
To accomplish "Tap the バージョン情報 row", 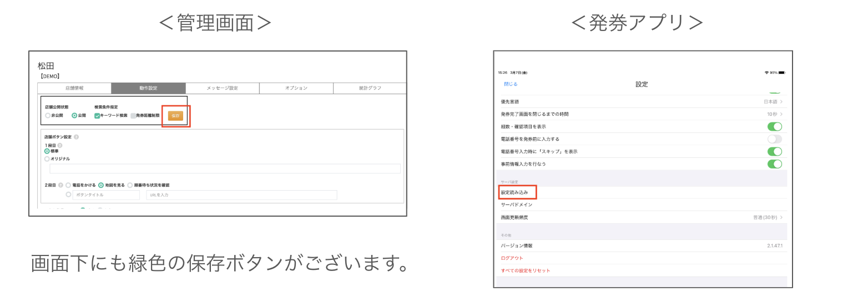I will click(x=641, y=245).
